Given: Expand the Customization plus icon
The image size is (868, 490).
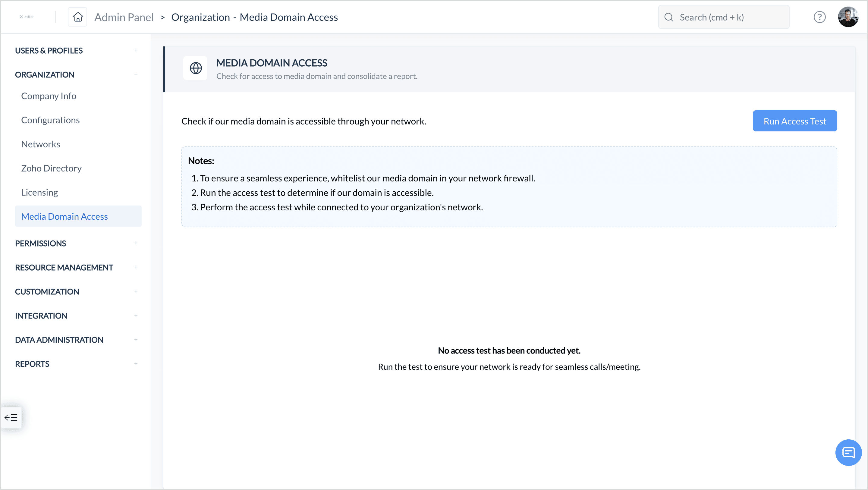Looking at the screenshot, I should pyautogui.click(x=136, y=291).
